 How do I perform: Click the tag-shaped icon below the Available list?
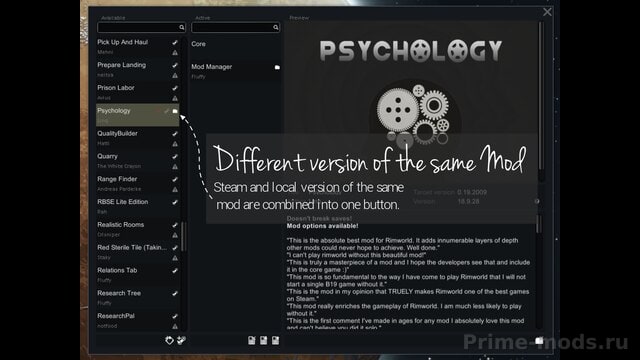coord(169,340)
